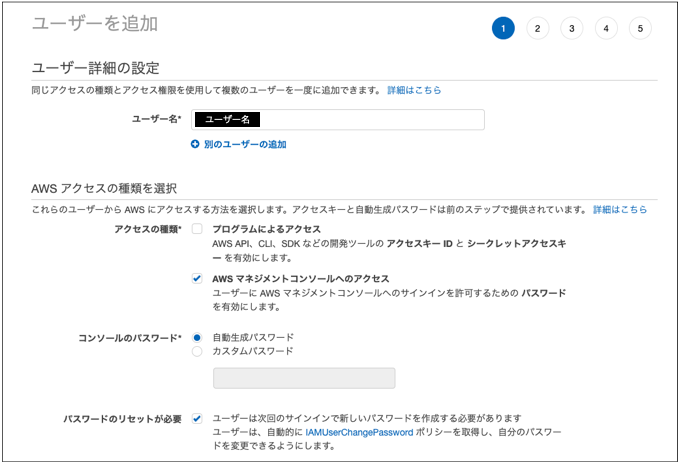This screenshot has width=680, height=464.
Task: Click the AWS アクセスの種類を選択 heading
Action: pyautogui.click(x=104, y=188)
